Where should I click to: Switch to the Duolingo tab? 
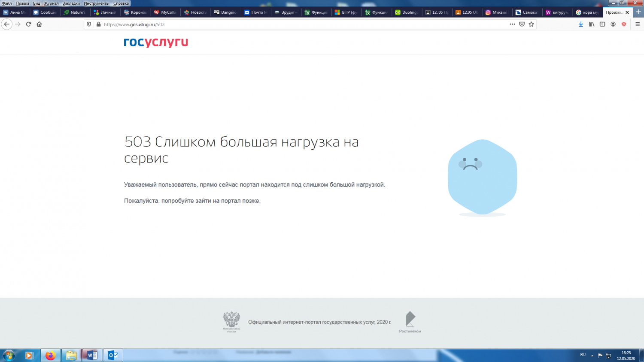coord(407,12)
